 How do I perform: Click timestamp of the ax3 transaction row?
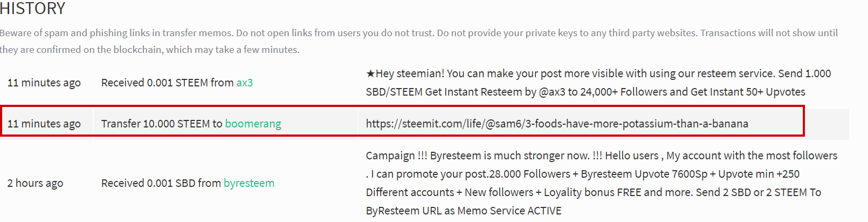tap(44, 83)
